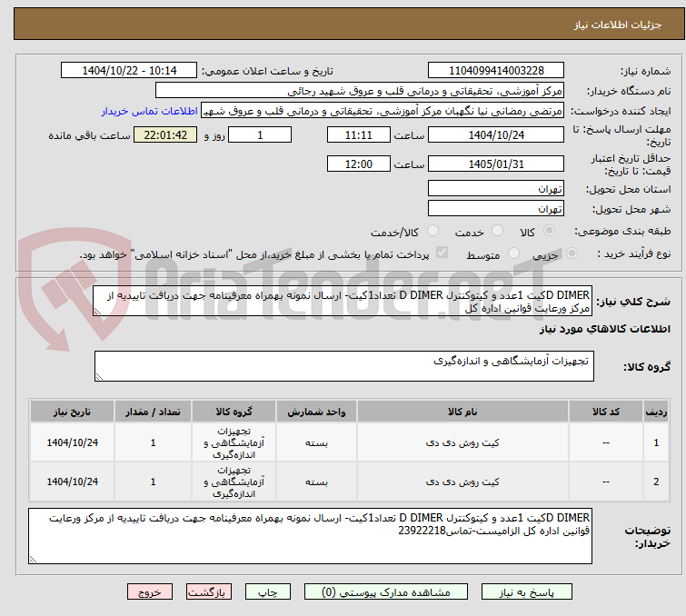Click the ایجاد کننده درخواست field
This screenshot has height=616, width=686.
tap(383, 111)
